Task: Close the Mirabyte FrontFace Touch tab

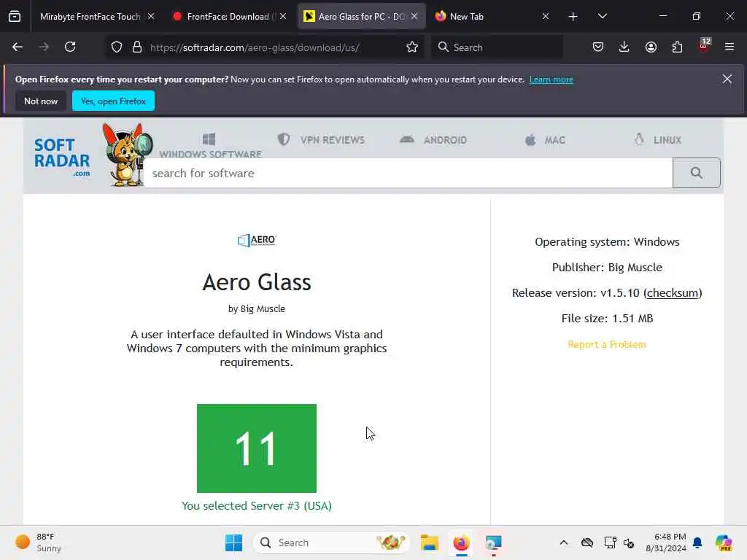Action: tap(151, 16)
